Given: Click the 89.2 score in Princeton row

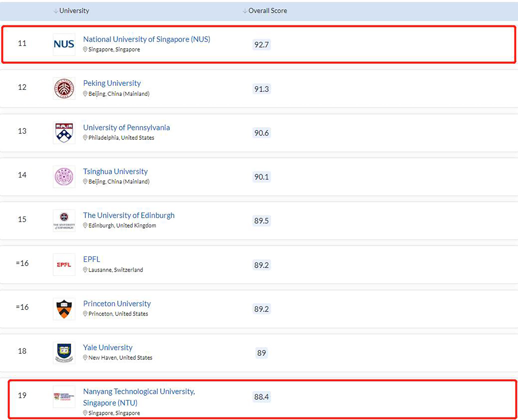Looking at the screenshot, I should click(x=261, y=309).
